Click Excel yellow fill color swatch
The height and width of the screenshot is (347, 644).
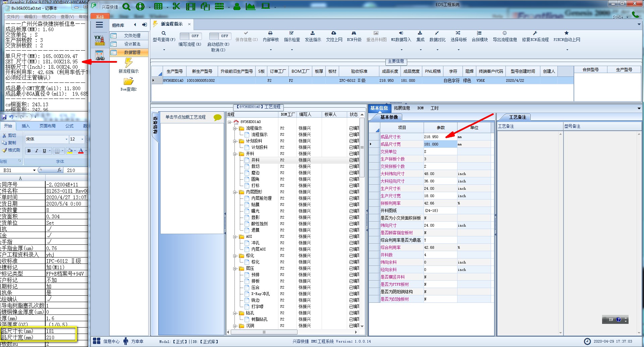tap(69, 151)
